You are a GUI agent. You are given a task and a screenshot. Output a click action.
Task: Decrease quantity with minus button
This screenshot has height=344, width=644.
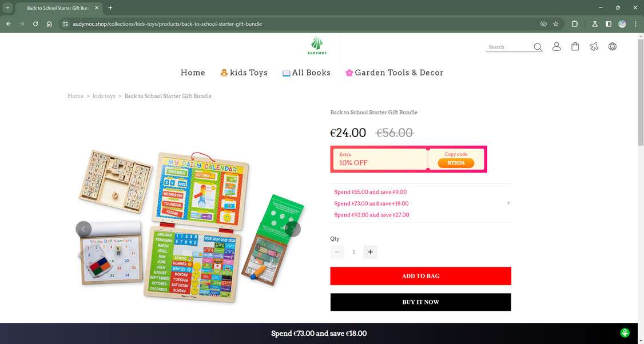point(337,252)
